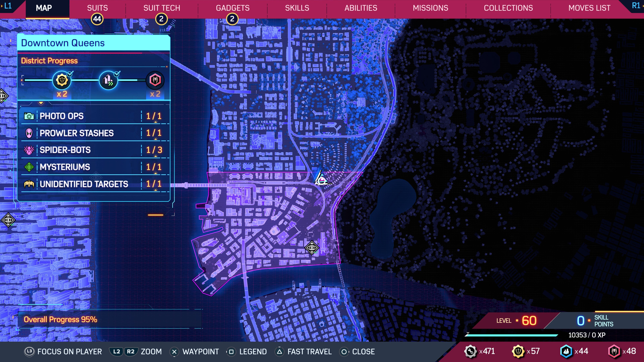Open the ABILITIES tab

point(361,8)
